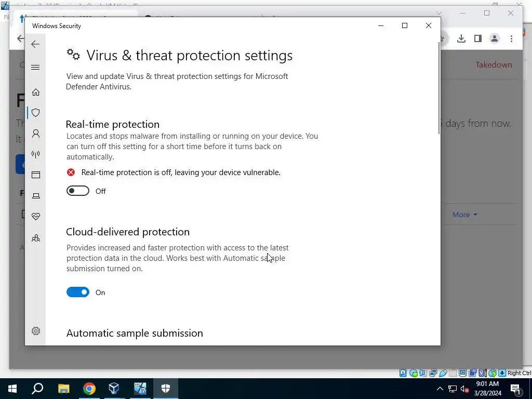The height and width of the screenshot is (399, 532).
Task: Click VirtualBox keyboard capture arrow icon
Action: [502, 373]
